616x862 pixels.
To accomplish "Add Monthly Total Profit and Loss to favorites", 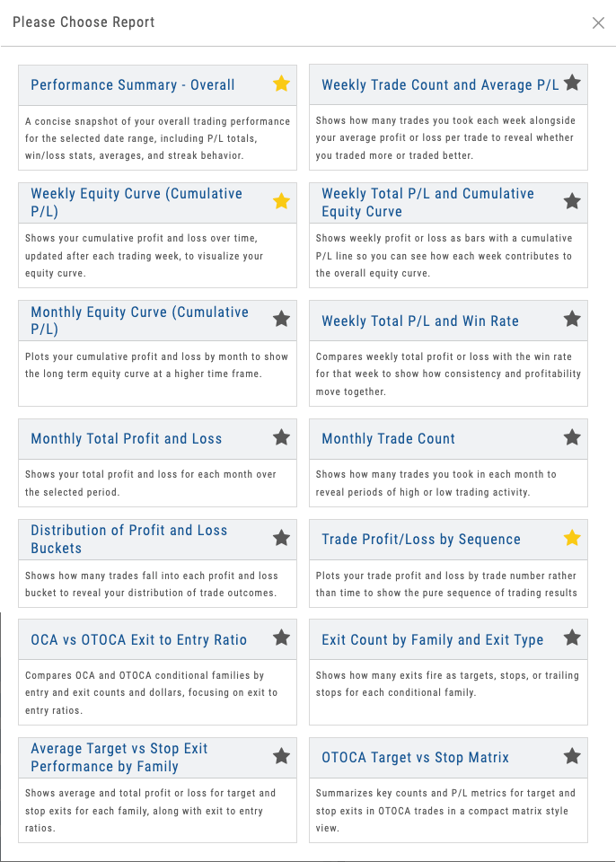I will [281, 437].
